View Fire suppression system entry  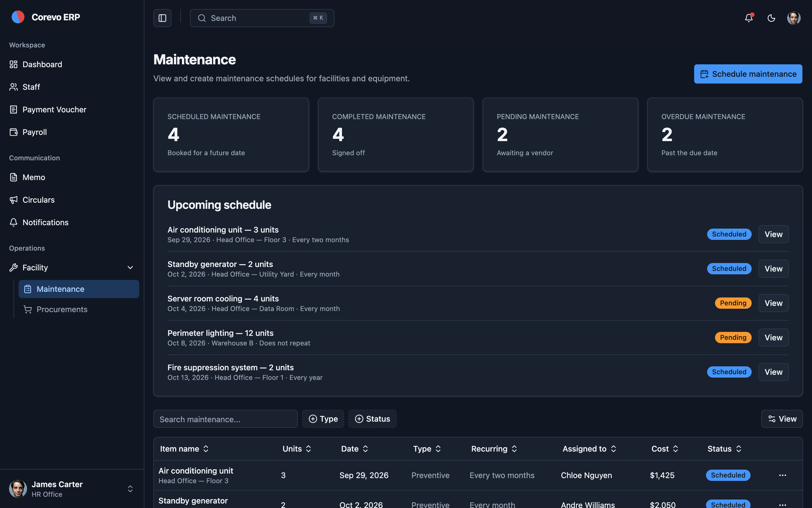pyautogui.click(x=773, y=372)
